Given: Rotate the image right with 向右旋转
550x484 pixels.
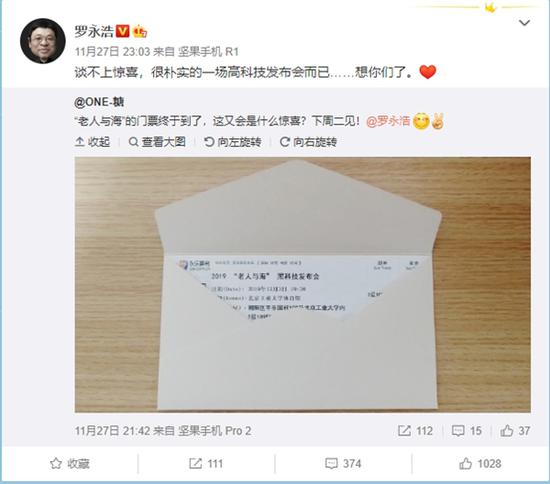Looking at the screenshot, I should 309,142.
